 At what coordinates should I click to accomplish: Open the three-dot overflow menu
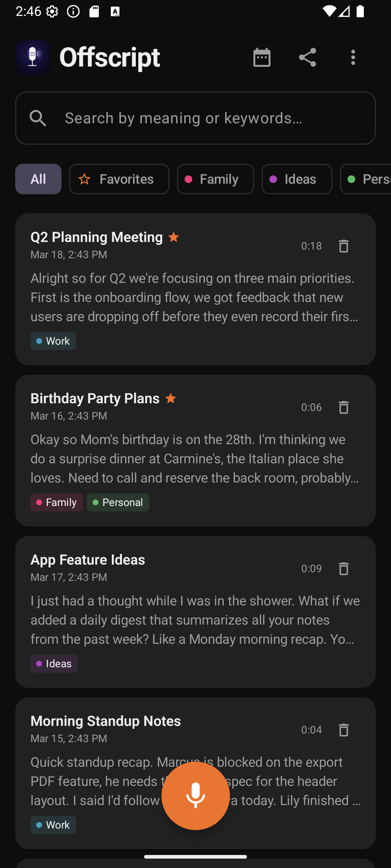(x=353, y=58)
